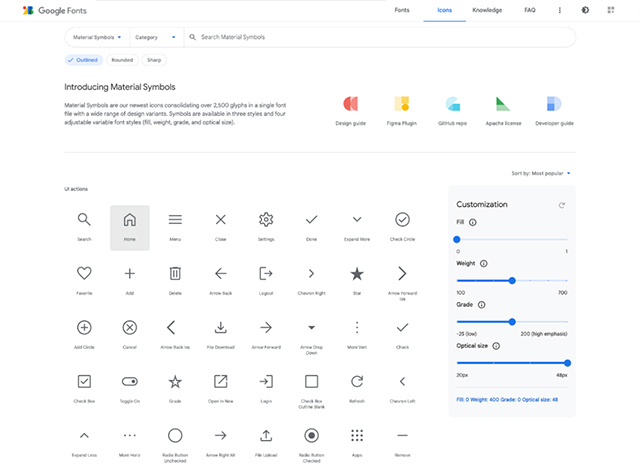The width and height of the screenshot is (640, 470).
Task: Open the Apache license link
Action: click(503, 111)
